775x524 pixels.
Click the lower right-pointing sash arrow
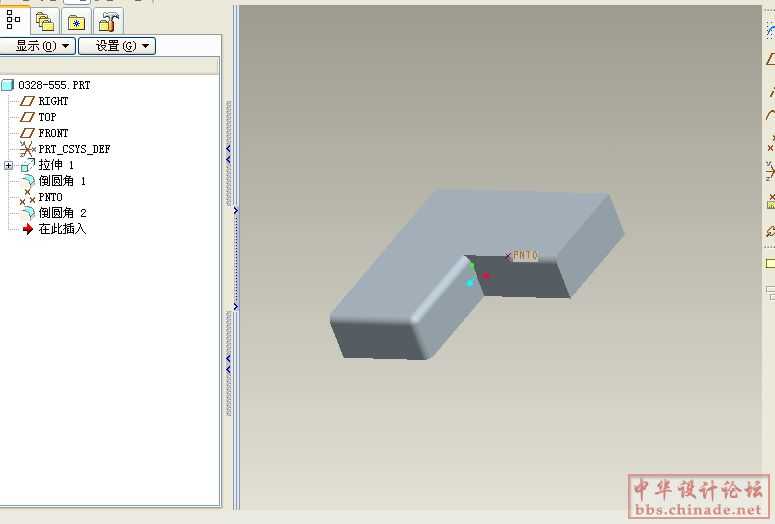click(236, 307)
